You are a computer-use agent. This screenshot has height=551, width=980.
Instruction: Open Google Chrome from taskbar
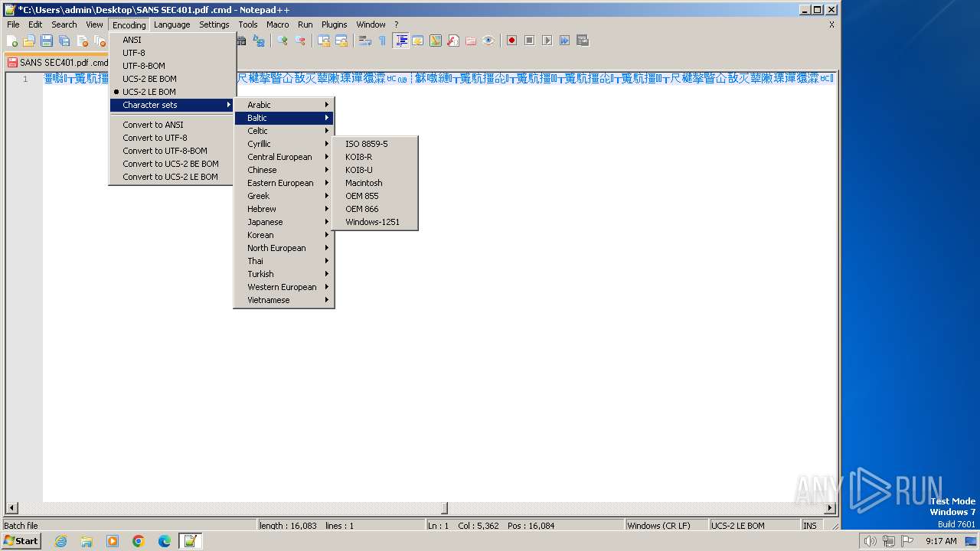pyautogui.click(x=139, y=541)
